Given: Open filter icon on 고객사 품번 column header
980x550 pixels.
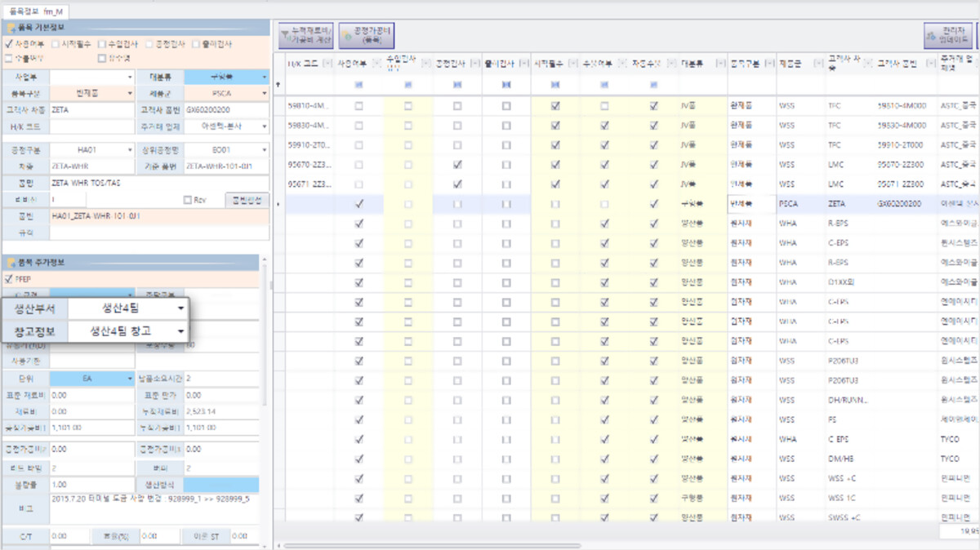Looking at the screenshot, I should [932, 63].
